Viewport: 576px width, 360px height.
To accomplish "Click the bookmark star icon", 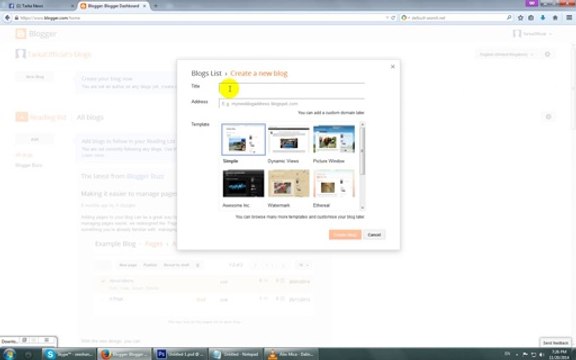I will click(x=521, y=18).
